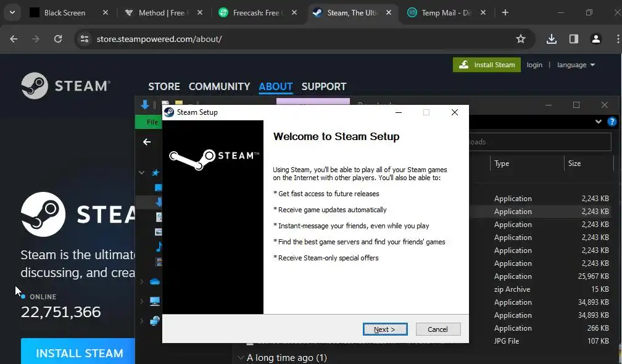
Task: Open the language dropdown
Action: pos(576,65)
